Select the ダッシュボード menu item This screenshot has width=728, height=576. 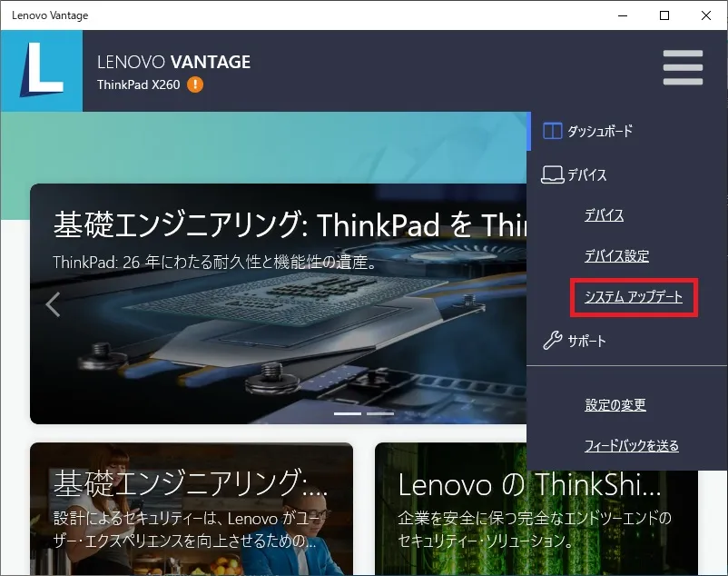(600, 131)
